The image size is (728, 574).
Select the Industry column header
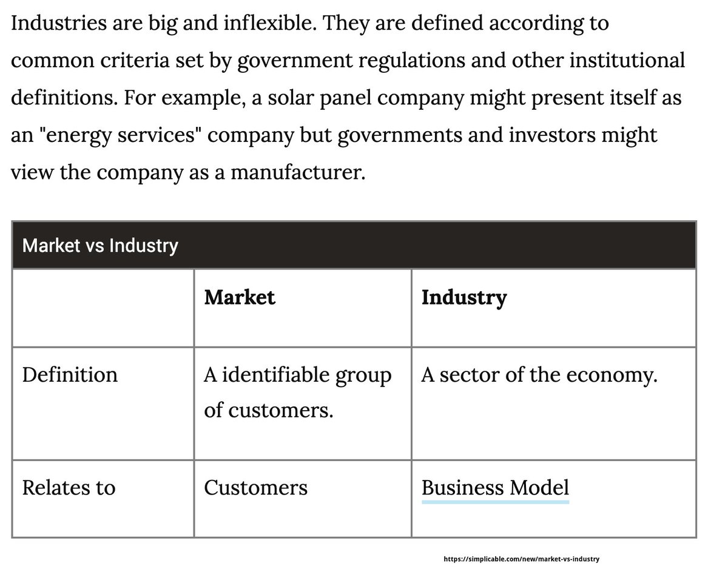(x=464, y=297)
